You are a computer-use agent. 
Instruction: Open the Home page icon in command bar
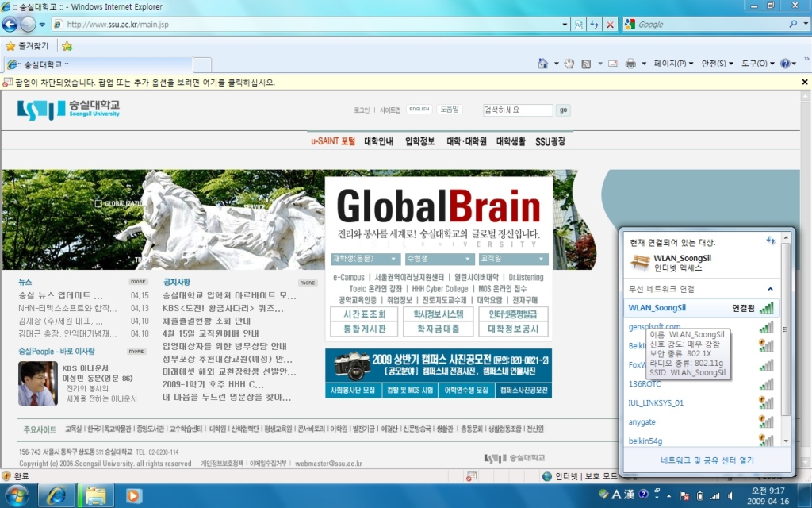542,63
